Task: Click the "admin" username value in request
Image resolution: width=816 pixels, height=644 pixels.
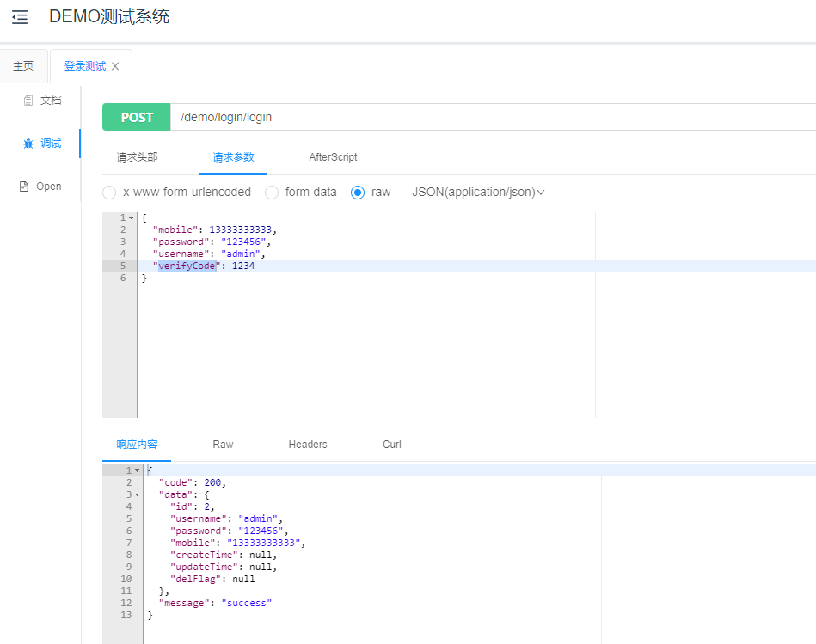Action: [241, 254]
